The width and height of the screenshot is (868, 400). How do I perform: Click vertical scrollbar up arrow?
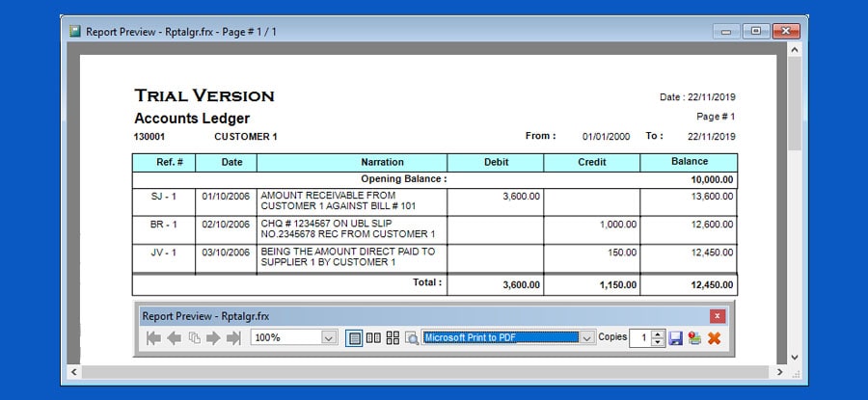point(795,50)
